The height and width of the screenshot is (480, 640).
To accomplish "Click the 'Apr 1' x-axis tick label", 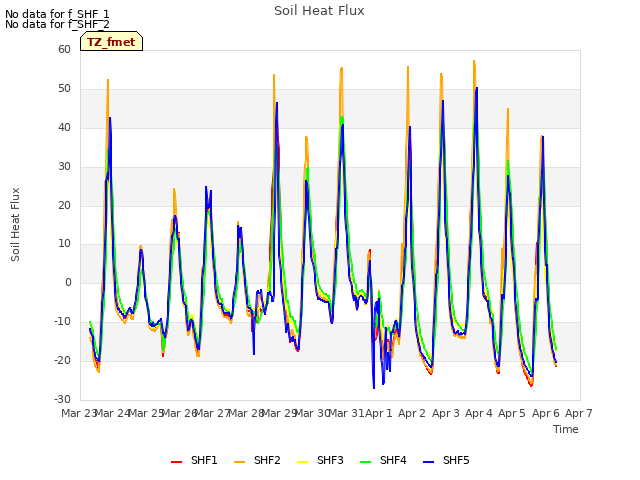I will pyautogui.click(x=379, y=413).
